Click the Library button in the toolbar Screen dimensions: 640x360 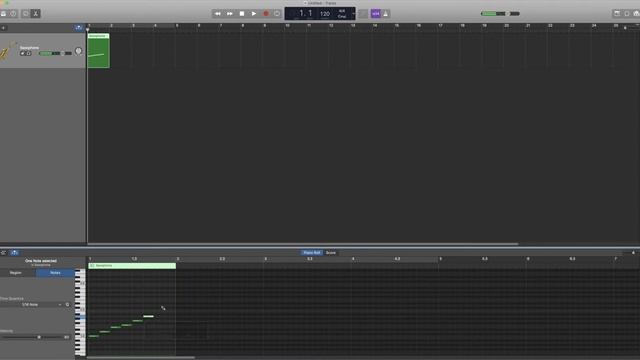3,13
